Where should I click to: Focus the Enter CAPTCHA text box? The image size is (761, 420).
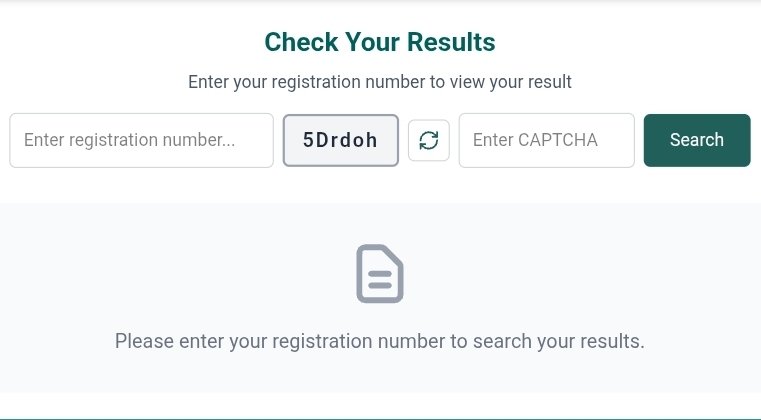546,140
